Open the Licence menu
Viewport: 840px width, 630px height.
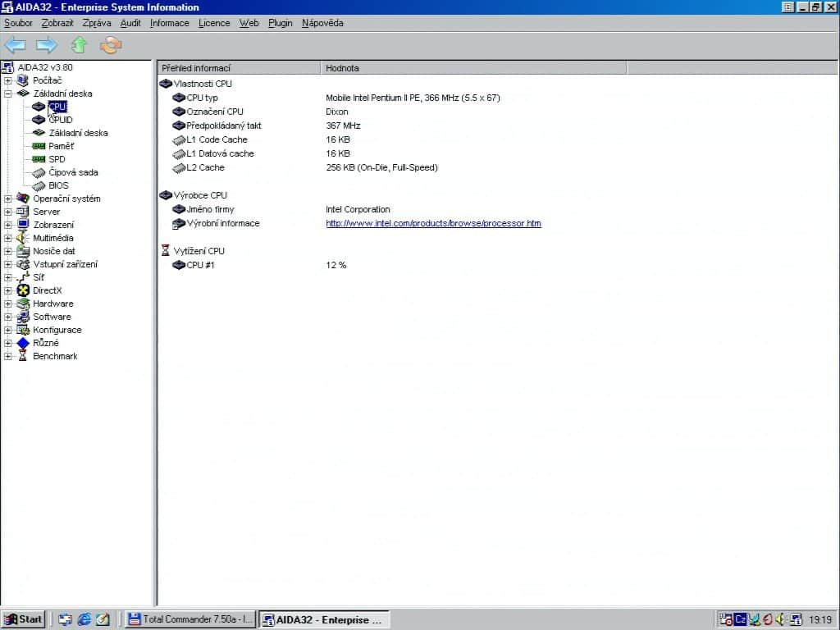[214, 23]
